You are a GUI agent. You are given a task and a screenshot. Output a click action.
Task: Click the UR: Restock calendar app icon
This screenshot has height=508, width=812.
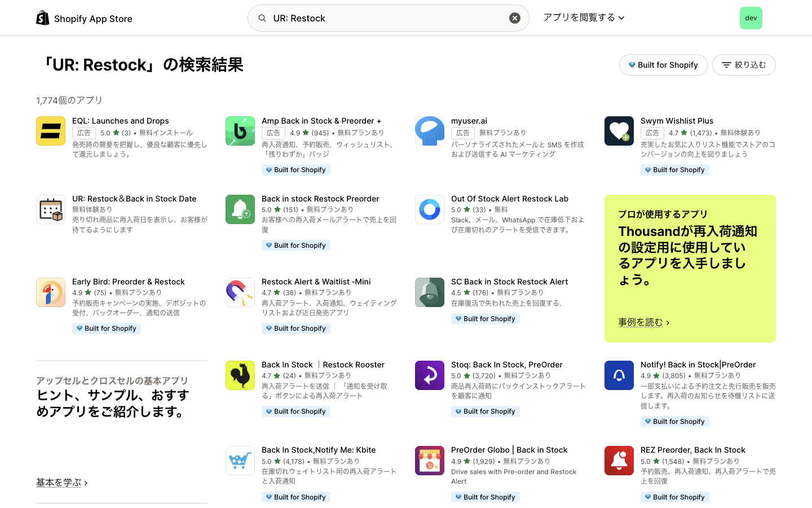(51, 209)
